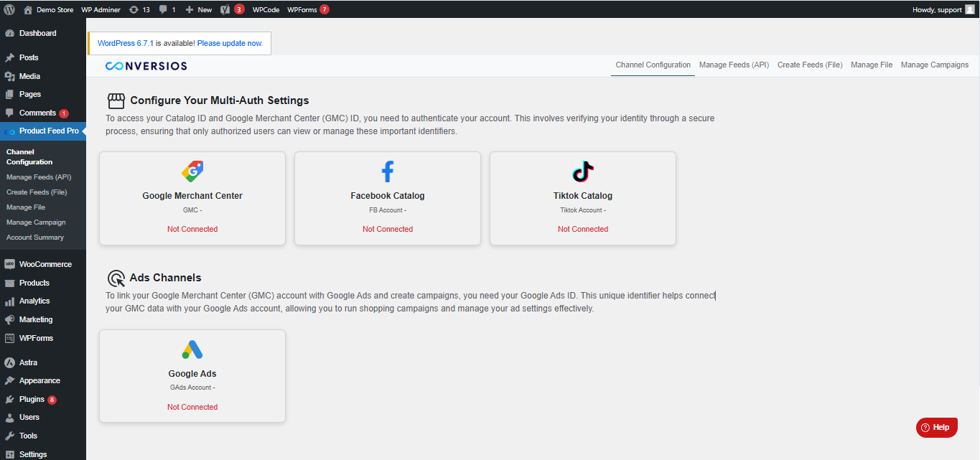
Task: Open the Manage File tab
Action: point(872,65)
